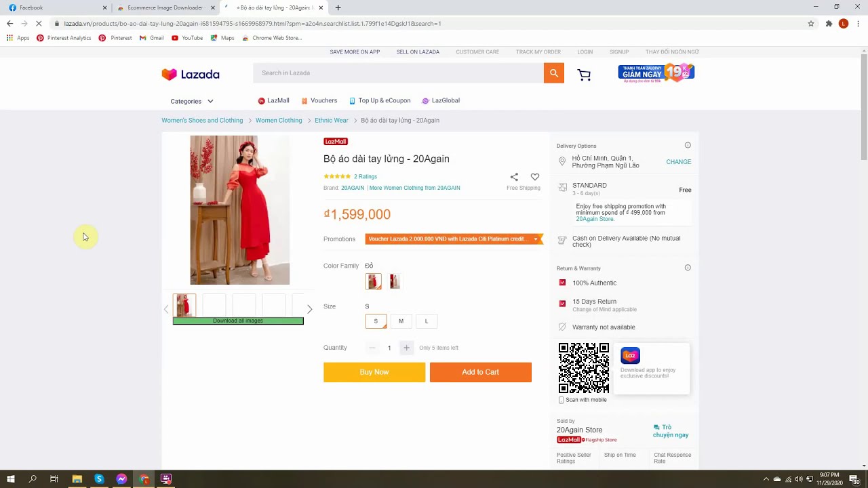This screenshot has width=868, height=488.
Task: Click CHANGE delivery address link
Action: (x=678, y=162)
